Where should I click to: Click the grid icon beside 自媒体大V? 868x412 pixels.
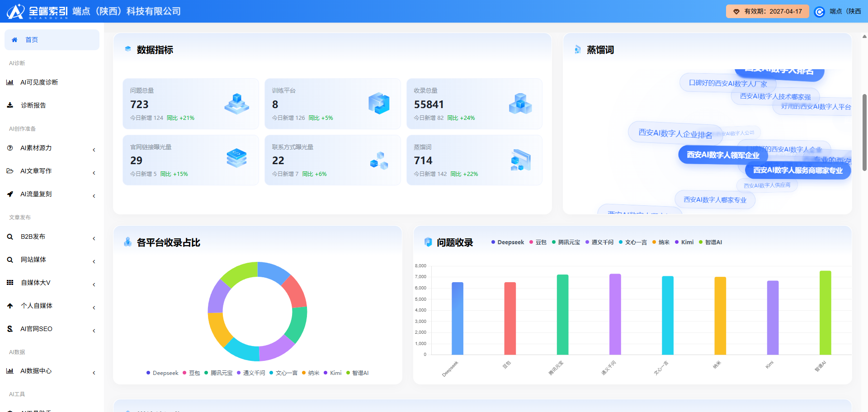coord(10,283)
